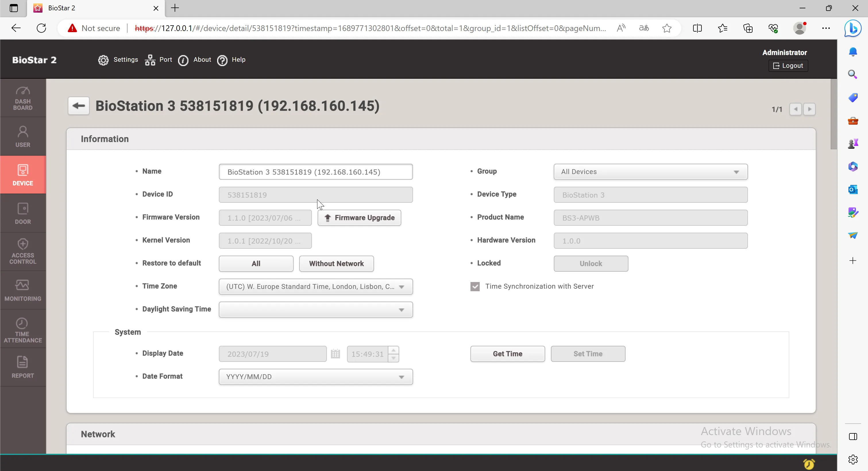Open the Dashboard section in the sidebar

pyautogui.click(x=23, y=98)
